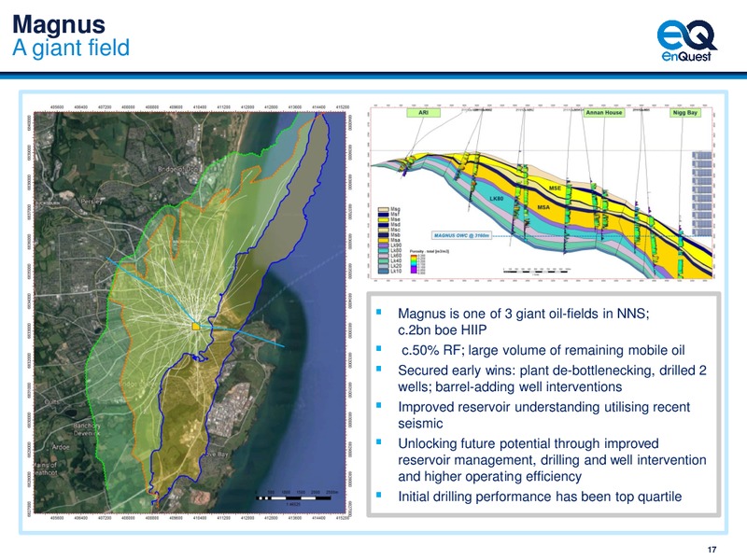Click the ARI label on cross-section
The image size is (747, 560).
(x=423, y=113)
